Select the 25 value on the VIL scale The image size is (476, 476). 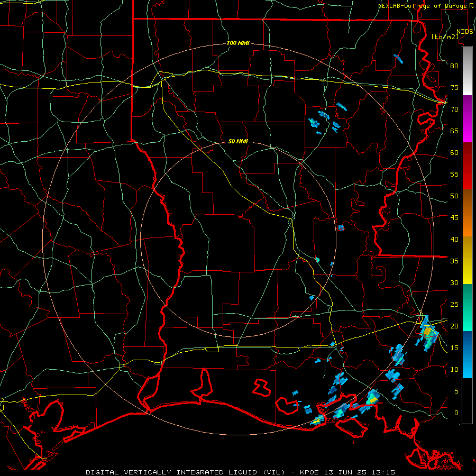coord(454,305)
